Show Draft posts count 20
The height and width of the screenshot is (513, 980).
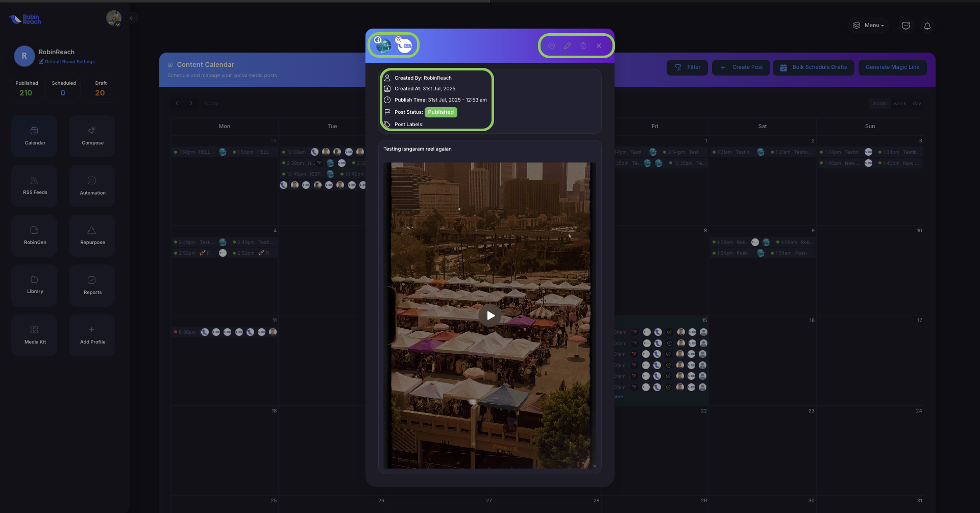[x=101, y=89]
